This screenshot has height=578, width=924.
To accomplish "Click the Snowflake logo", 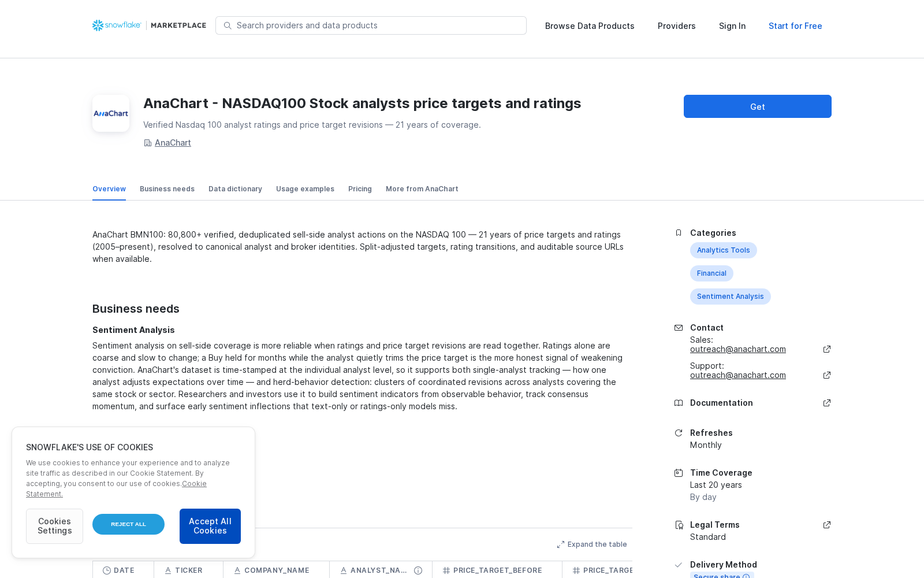I will click(x=117, y=25).
